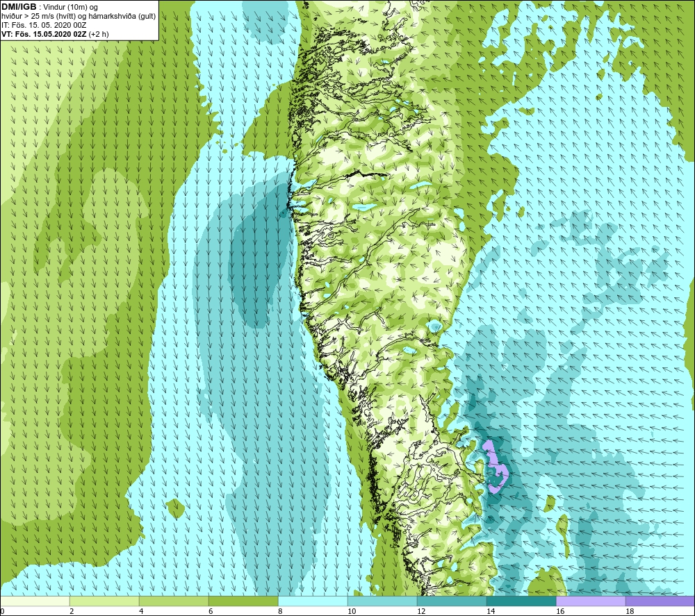
Task: Click the 16–18 m/s lavender legend swatch
Action: coord(591,601)
